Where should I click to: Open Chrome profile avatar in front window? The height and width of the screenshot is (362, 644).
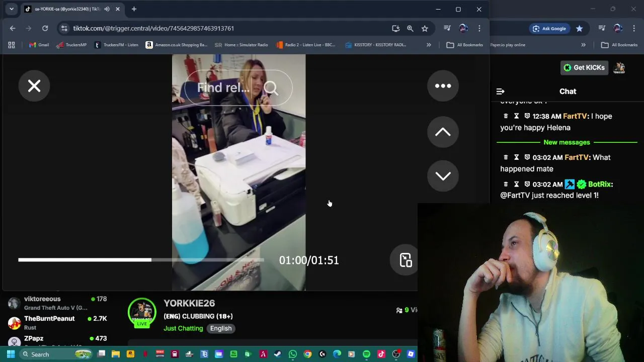coord(463,28)
